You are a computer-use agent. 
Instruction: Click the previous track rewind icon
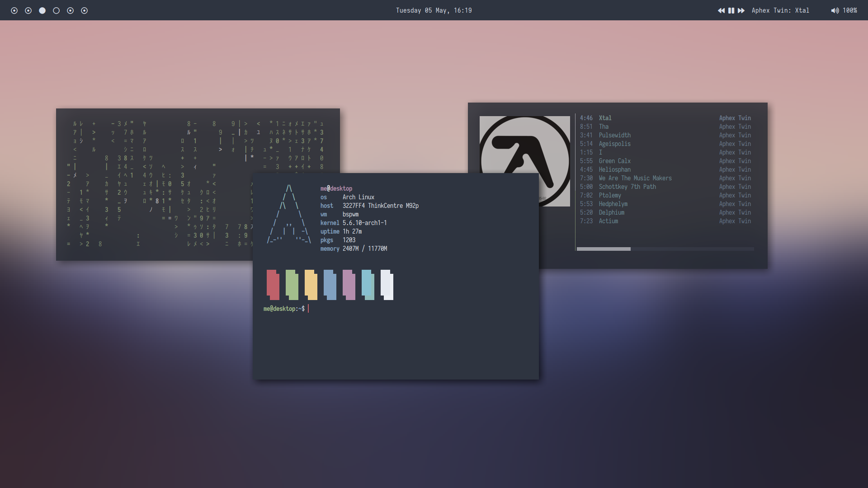[x=721, y=10]
